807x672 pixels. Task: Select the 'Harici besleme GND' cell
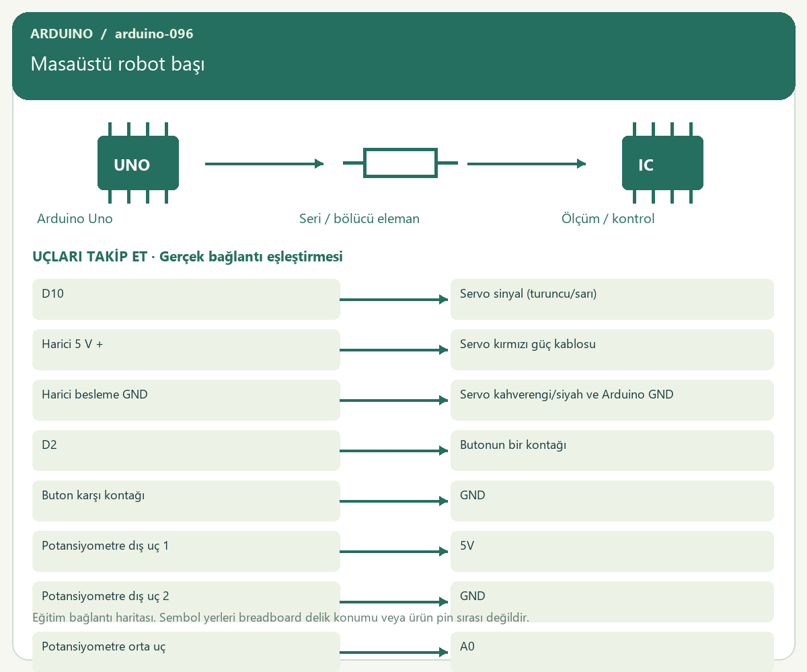click(186, 400)
